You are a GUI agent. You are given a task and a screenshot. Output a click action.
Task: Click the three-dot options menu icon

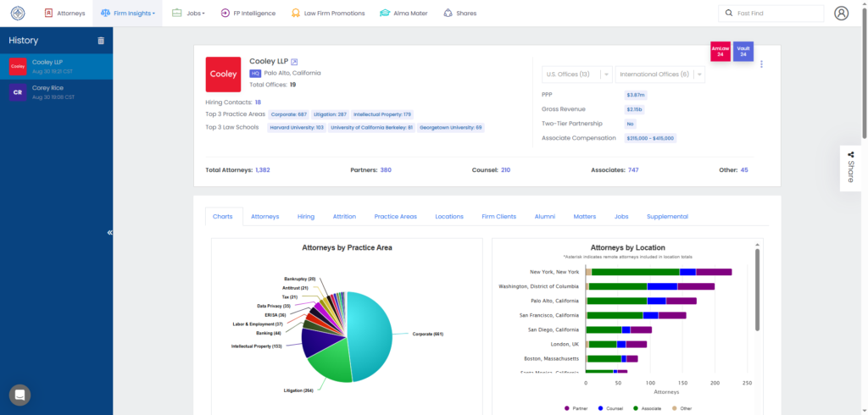(761, 64)
